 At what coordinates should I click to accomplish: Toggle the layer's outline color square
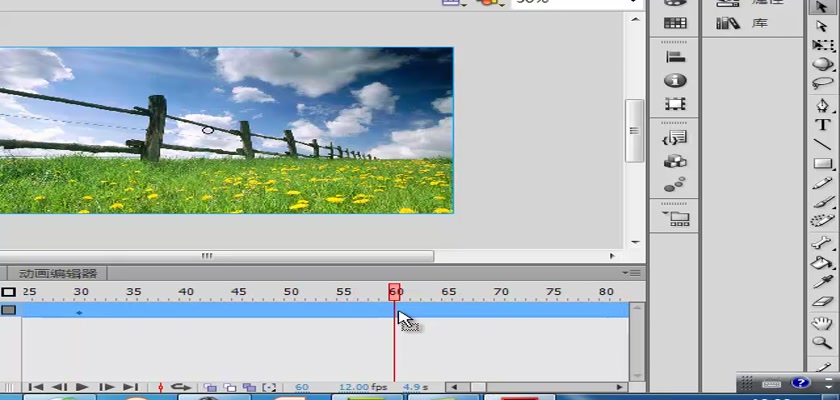(8, 310)
